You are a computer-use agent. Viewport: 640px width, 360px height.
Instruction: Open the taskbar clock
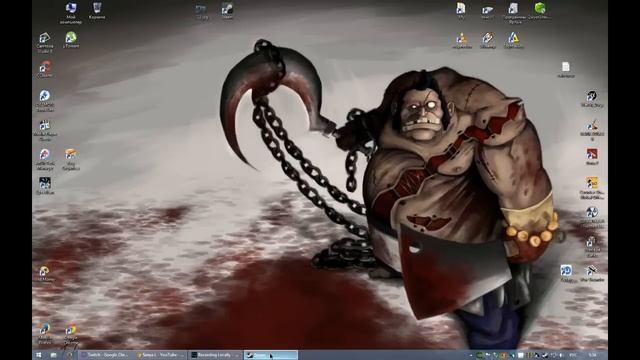[x=593, y=355]
